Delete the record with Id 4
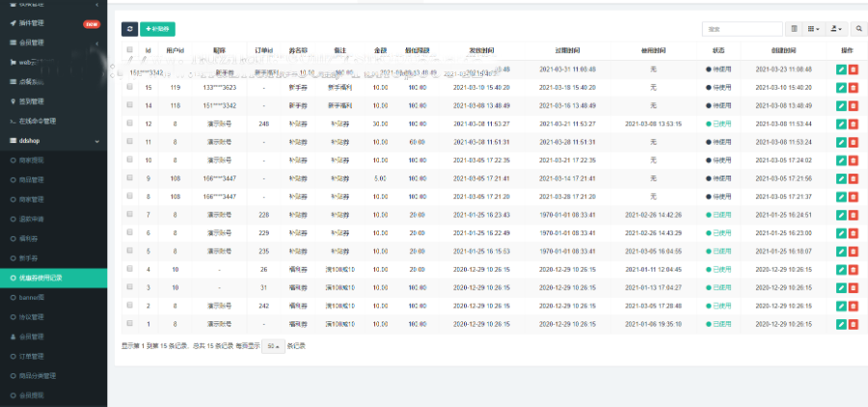The height and width of the screenshot is (407, 868). tap(853, 269)
